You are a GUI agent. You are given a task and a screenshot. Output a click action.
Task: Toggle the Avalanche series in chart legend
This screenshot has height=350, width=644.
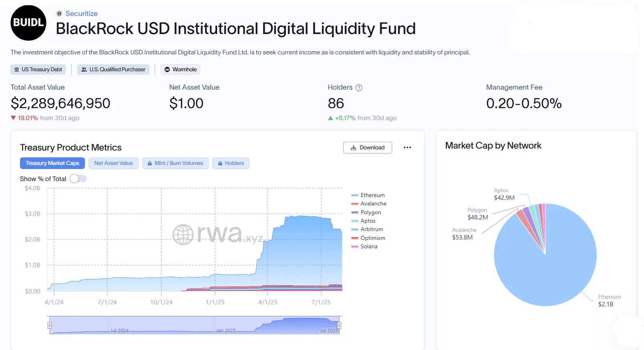coord(369,203)
